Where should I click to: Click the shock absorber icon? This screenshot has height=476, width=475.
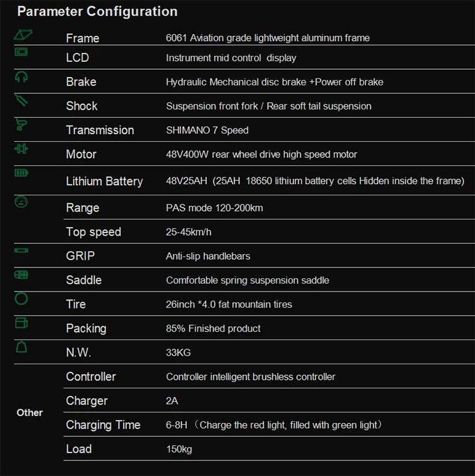pos(22,101)
